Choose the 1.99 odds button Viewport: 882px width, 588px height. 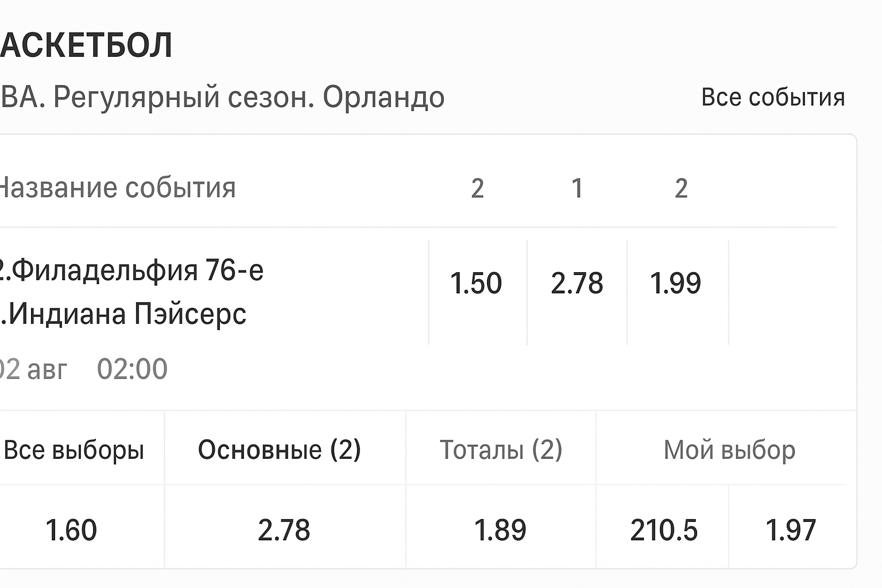coord(675,284)
